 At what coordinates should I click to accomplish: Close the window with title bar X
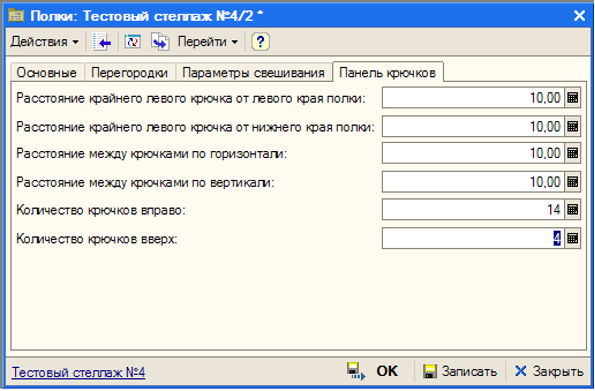coord(579,16)
